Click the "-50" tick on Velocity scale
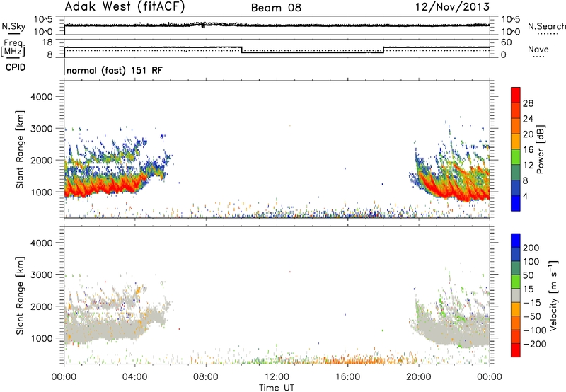Screen dimensions: 566x392 [532, 316]
